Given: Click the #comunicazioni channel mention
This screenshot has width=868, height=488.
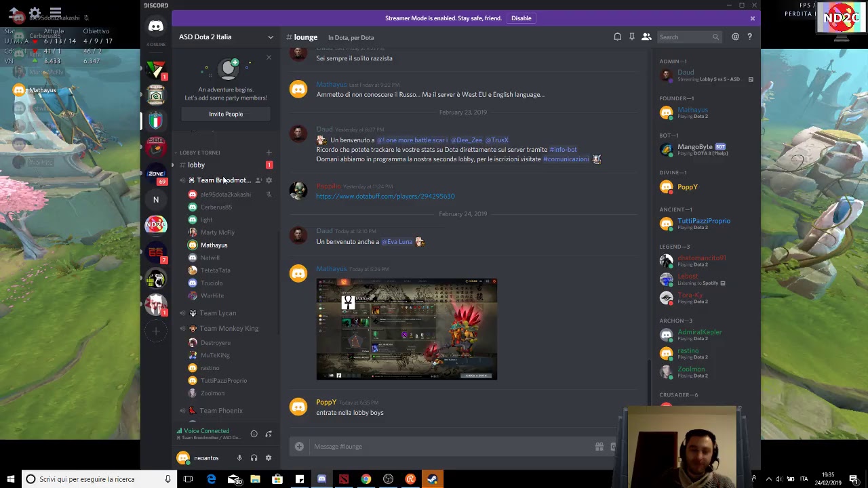Looking at the screenshot, I should coord(566,159).
